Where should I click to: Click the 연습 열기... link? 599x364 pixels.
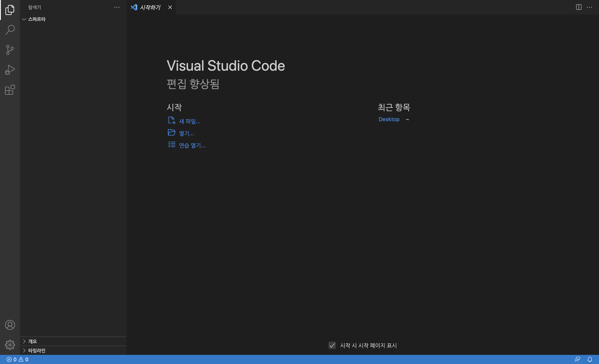pyautogui.click(x=187, y=145)
